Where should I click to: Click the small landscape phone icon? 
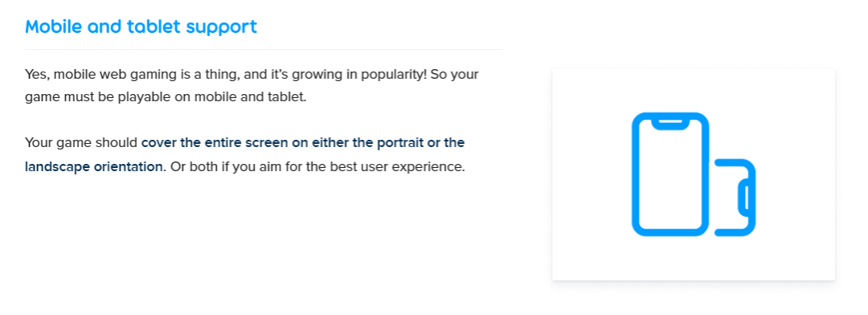[735, 198]
